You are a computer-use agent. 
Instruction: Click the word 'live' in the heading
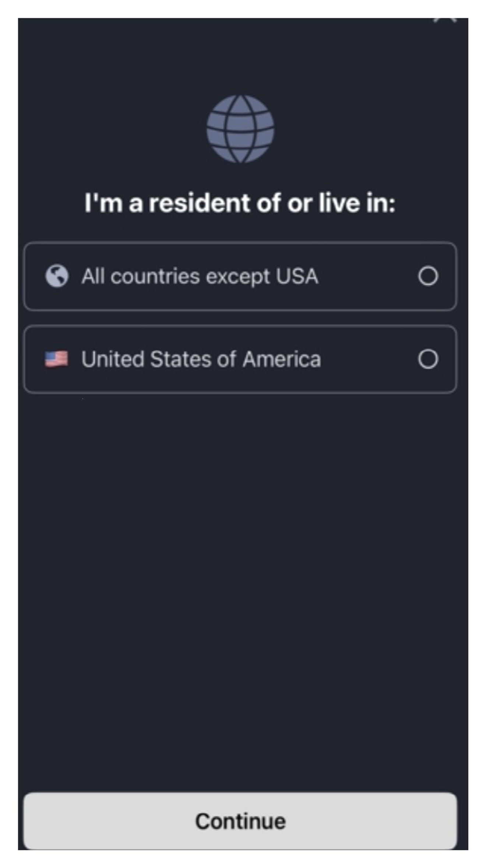coord(339,203)
